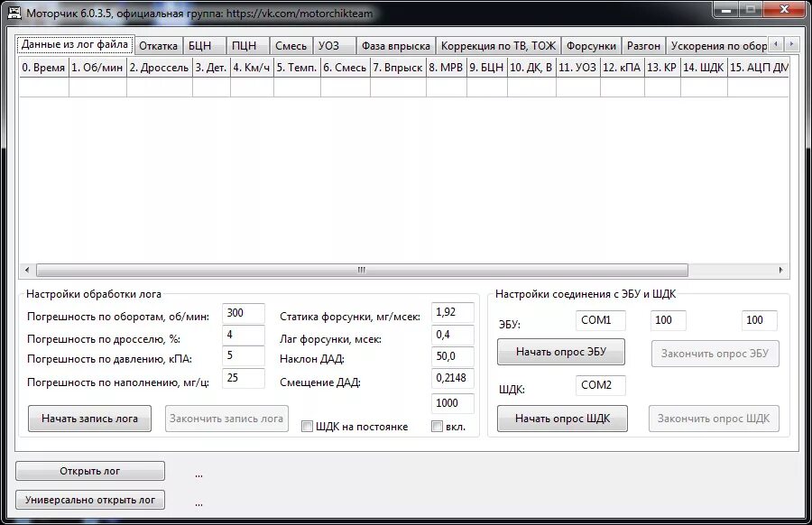This screenshot has height=525, width=812.
Task: Click the 11. УОЗ column header
Action: [578, 68]
